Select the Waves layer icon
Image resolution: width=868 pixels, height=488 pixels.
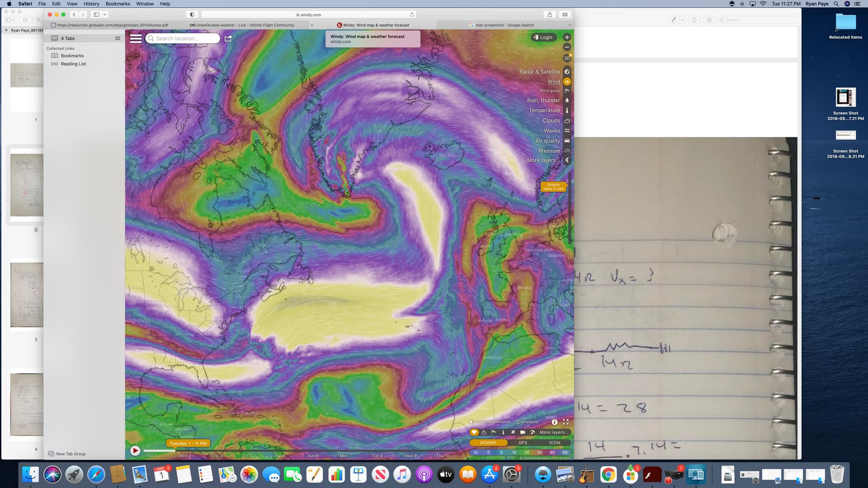coord(567,131)
